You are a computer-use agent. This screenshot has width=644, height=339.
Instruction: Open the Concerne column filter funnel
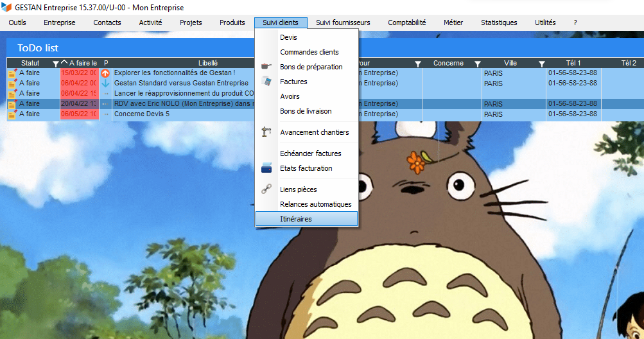click(x=477, y=64)
